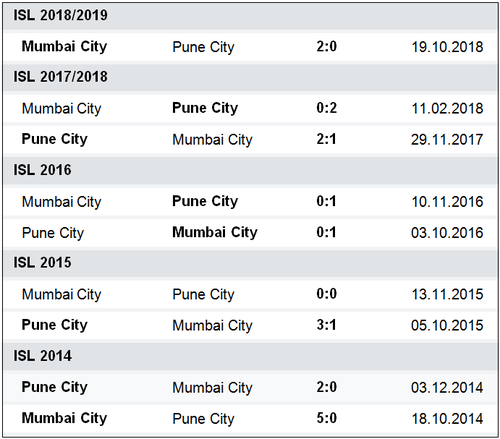Select Mumbai City in the 03.12.2014 match
The width and height of the screenshot is (500, 439).
(x=212, y=388)
